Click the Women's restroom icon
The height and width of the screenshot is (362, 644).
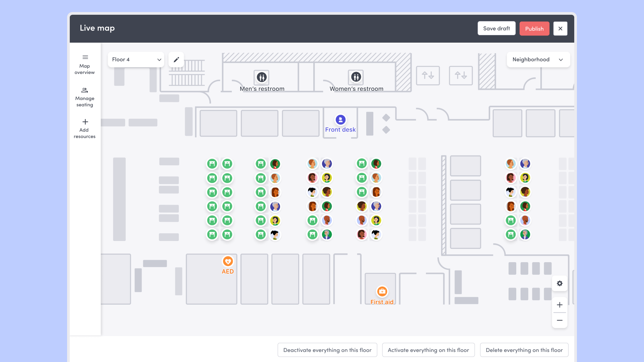point(356,77)
